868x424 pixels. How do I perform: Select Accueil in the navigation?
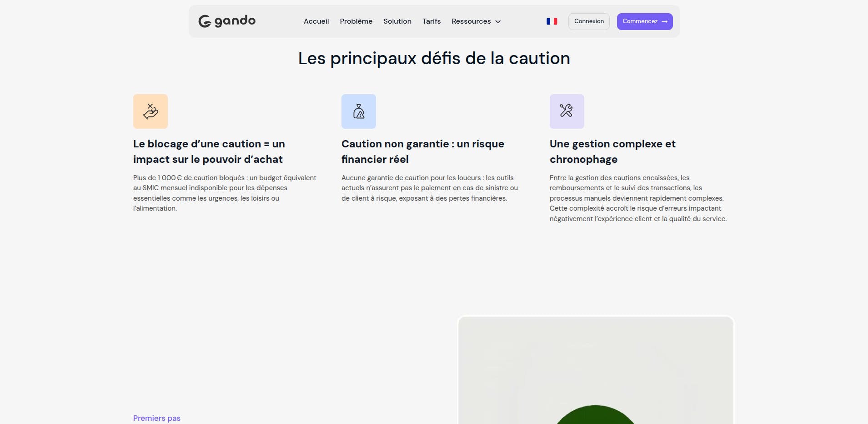click(316, 21)
